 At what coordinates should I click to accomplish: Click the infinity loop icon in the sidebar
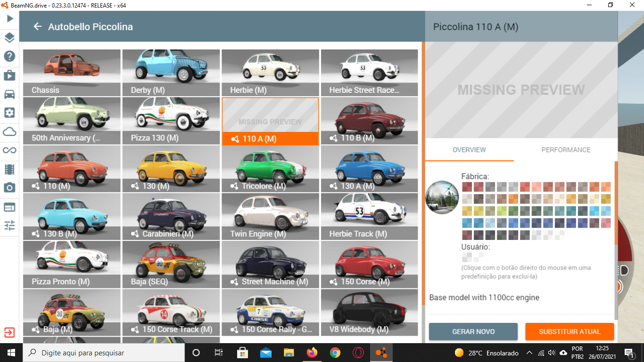coord(9,150)
